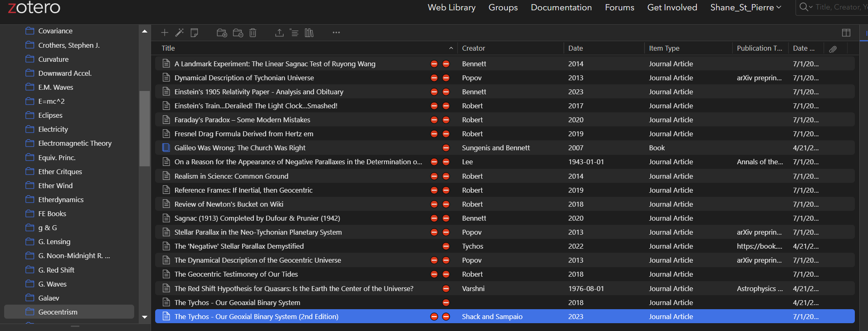Go to the Groups page
Screen dimensions: 868x331
[x=503, y=7]
